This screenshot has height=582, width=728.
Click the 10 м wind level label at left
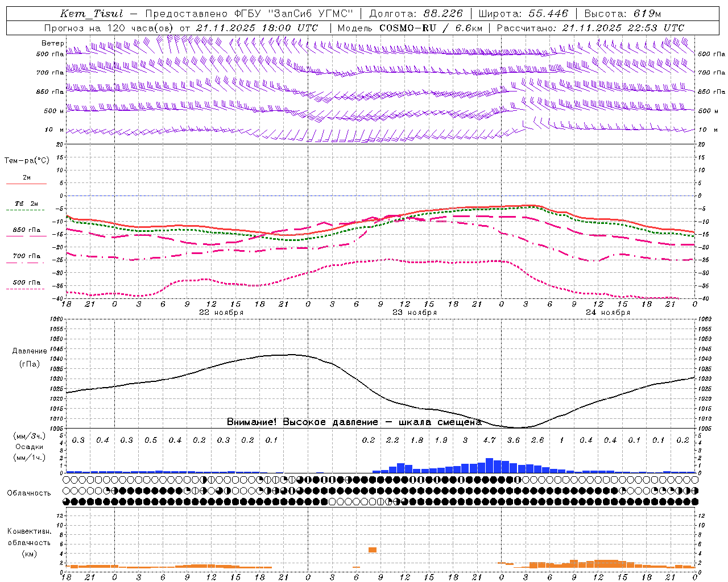point(55,130)
